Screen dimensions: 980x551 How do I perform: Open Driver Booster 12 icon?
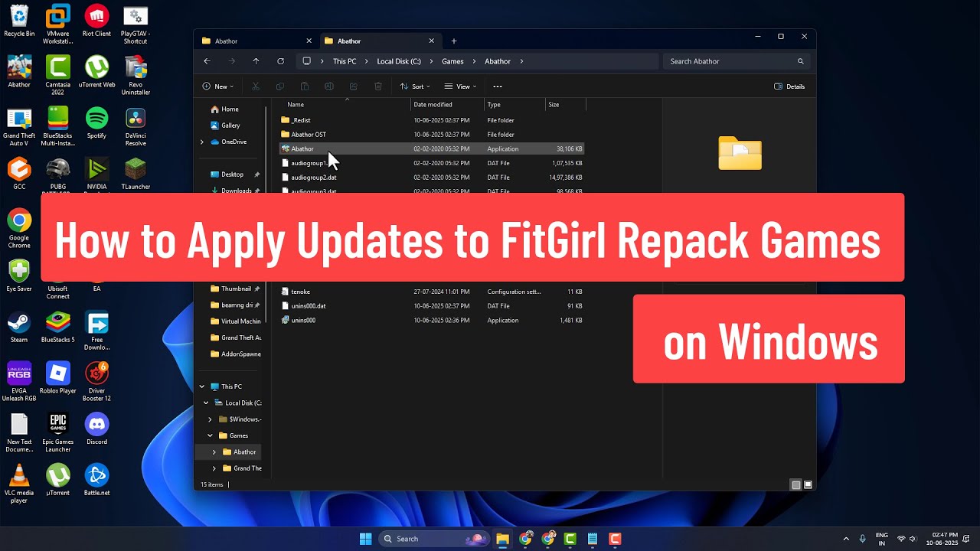coord(96,382)
